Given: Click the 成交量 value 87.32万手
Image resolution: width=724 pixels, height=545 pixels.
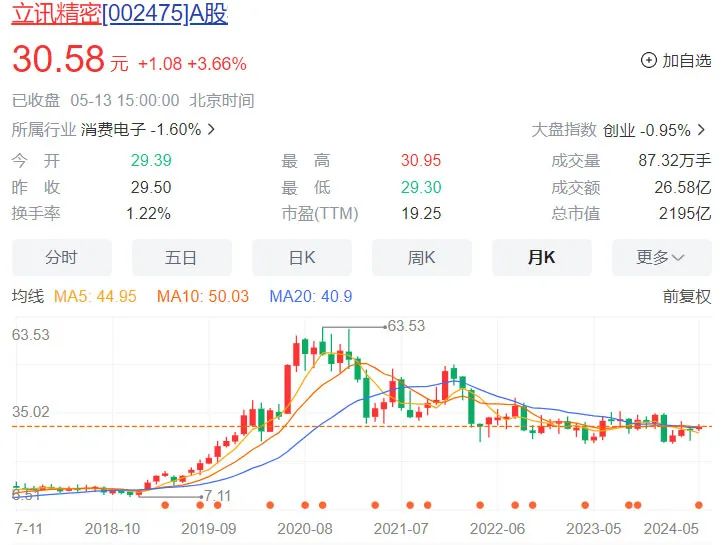Looking at the screenshot, I should (x=675, y=160).
